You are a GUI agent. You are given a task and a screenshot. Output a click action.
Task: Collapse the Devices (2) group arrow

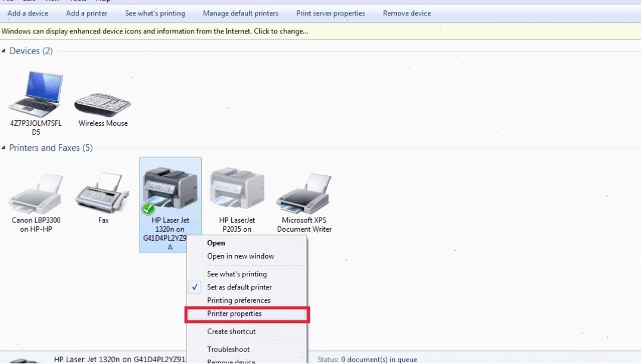pyautogui.click(x=4, y=51)
